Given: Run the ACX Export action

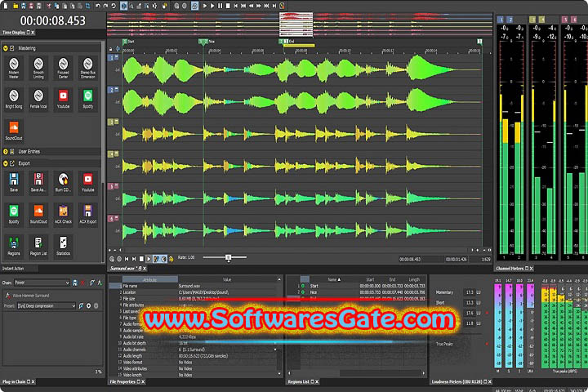Looking at the screenshot, I should (x=87, y=214).
